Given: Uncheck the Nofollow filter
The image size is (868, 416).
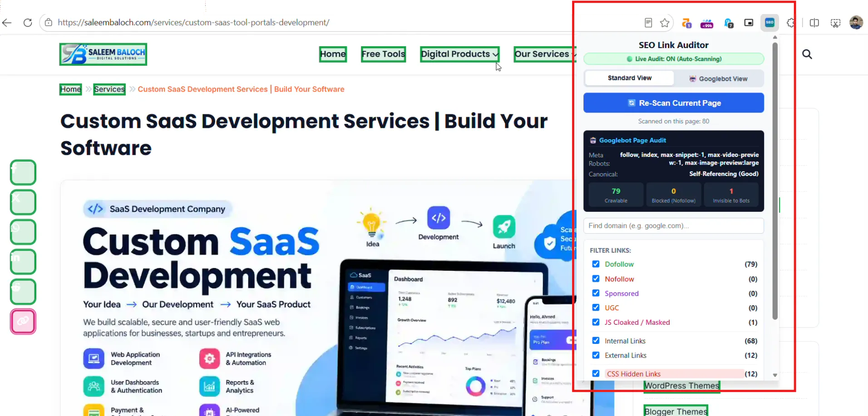Looking at the screenshot, I should 596,279.
